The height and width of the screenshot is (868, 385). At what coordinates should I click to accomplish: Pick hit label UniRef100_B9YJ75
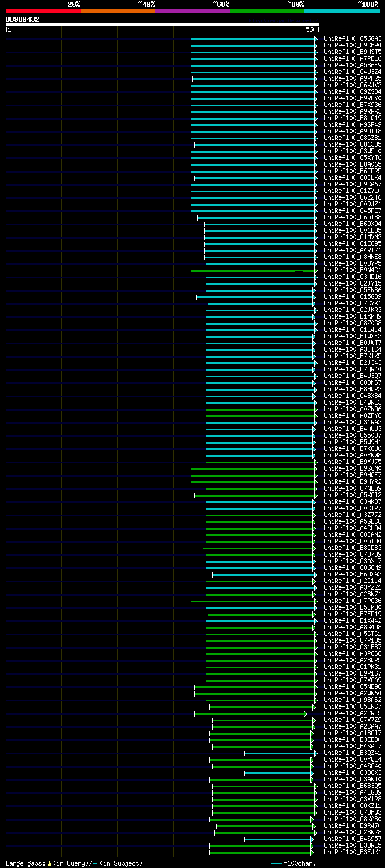(353, 462)
